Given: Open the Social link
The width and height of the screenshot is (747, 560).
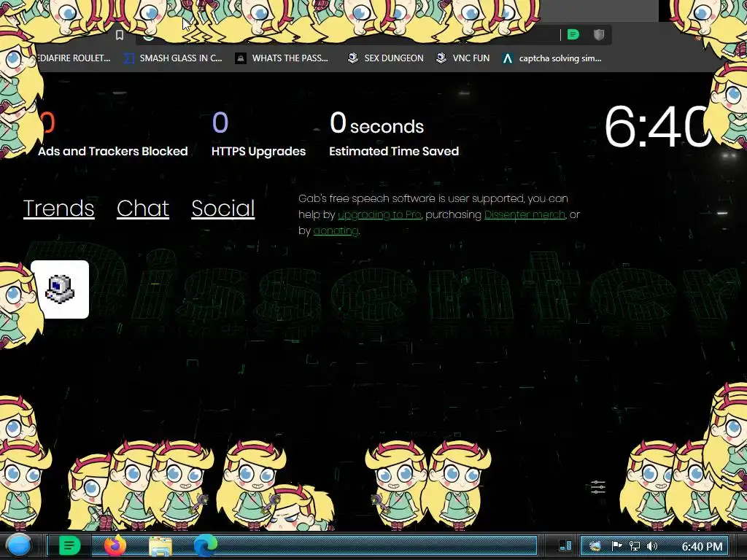Looking at the screenshot, I should (x=223, y=209).
